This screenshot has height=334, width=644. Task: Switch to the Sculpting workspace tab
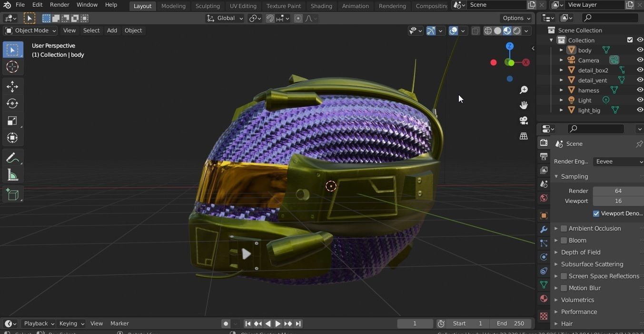(x=208, y=6)
